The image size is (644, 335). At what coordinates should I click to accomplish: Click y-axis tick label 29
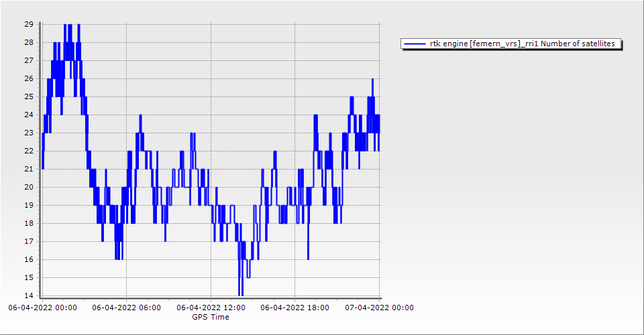29,24
